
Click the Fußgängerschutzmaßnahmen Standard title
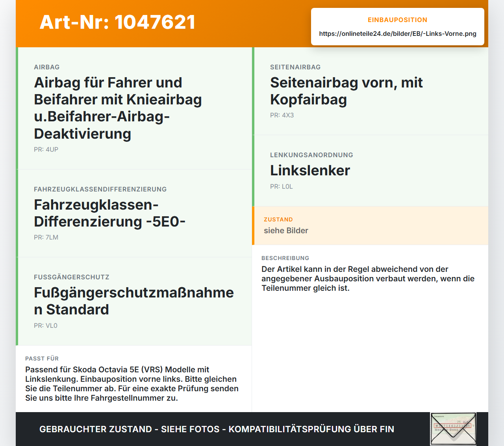(134, 301)
